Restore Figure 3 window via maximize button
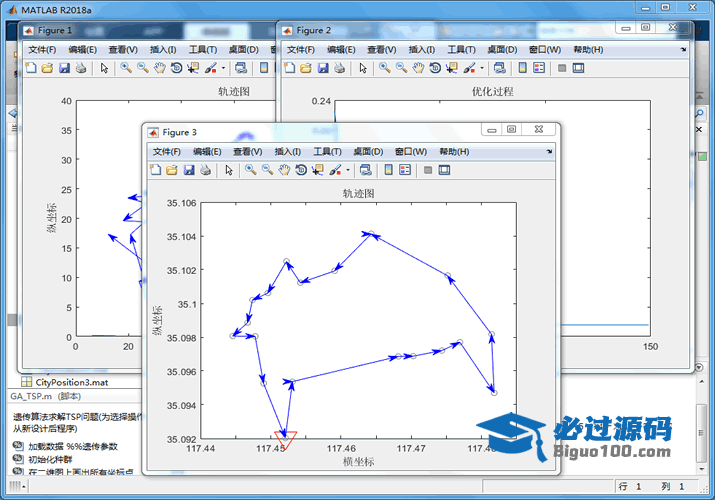Screen dimensions: 715x500 point(512,129)
